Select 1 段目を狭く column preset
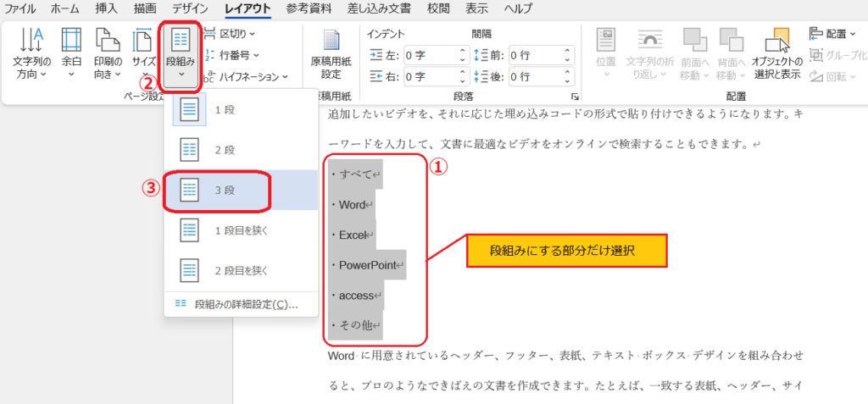This screenshot has height=404, width=868. coord(242,230)
